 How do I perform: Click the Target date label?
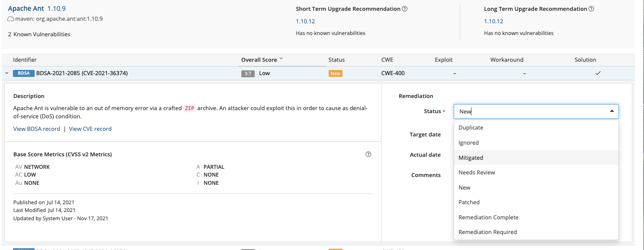[x=425, y=135]
